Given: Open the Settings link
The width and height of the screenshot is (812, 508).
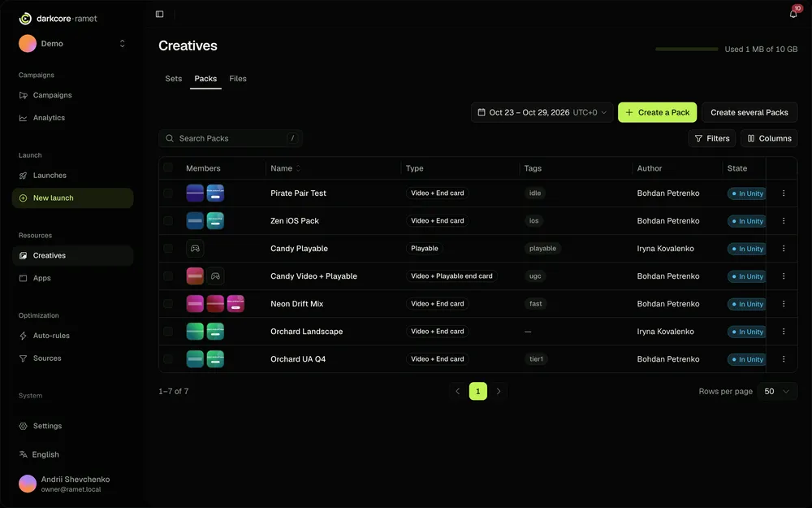Looking at the screenshot, I should (x=72, y=426).
